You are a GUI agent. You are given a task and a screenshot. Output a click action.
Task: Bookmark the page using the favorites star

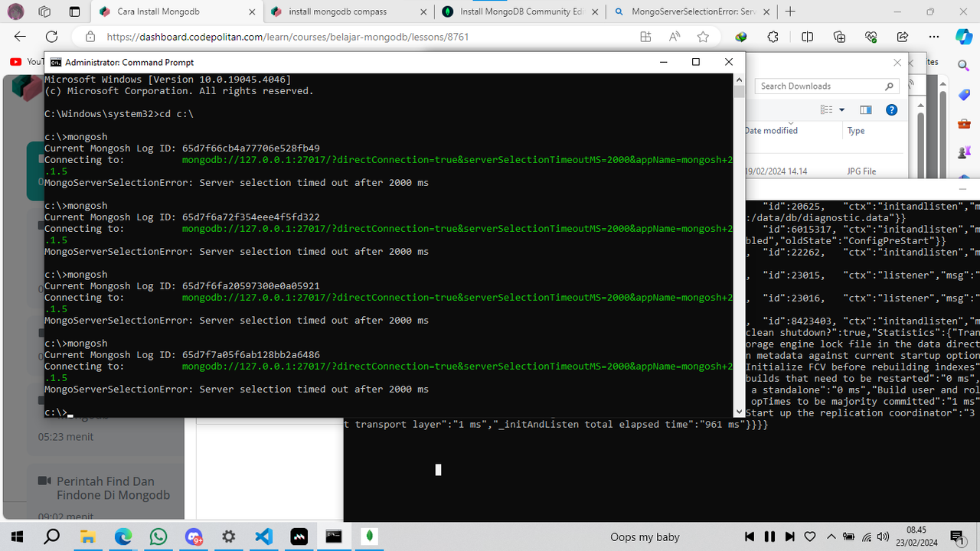pyautogui.click(x=703, y=36)
